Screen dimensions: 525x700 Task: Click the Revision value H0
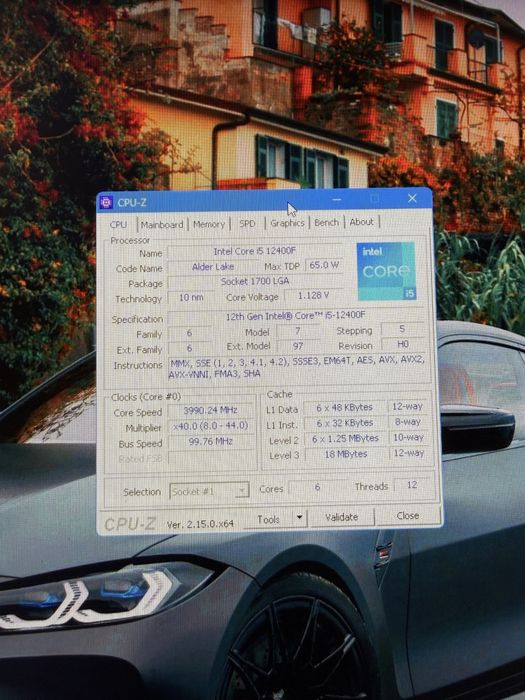[402, 344]
